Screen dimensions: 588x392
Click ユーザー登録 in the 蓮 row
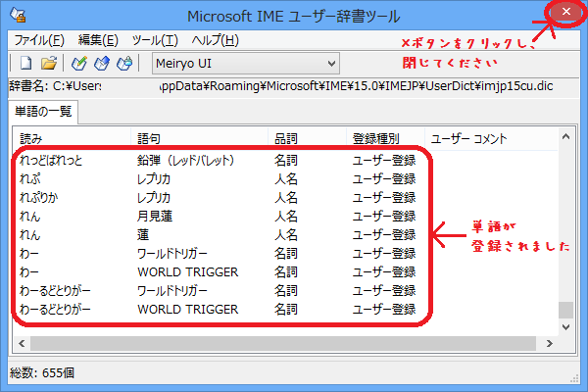click(384, 235)
